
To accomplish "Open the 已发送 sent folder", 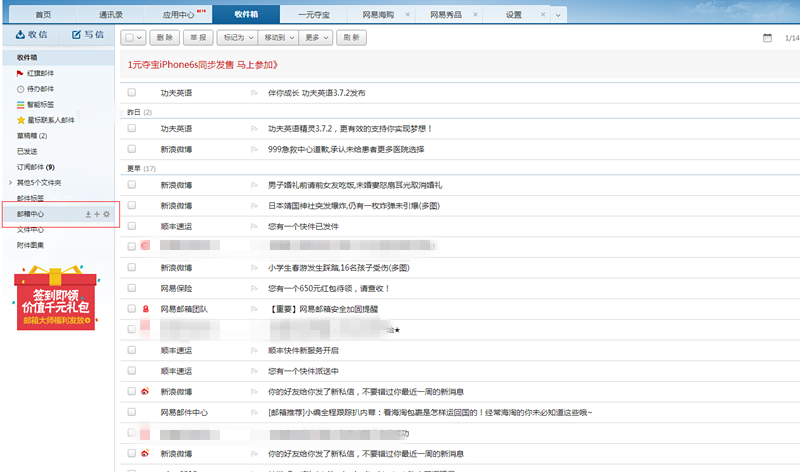I will [27, 152].
